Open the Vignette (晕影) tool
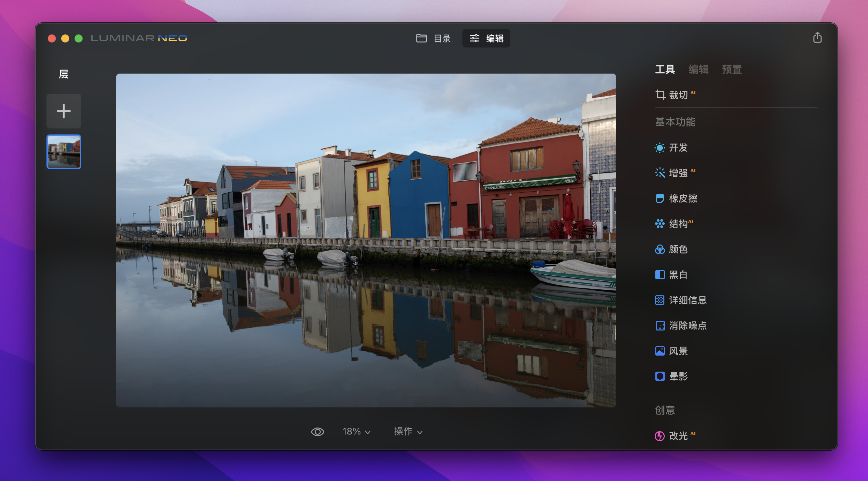This screenshot has width=868, height=481. click(x=677, y=376)
